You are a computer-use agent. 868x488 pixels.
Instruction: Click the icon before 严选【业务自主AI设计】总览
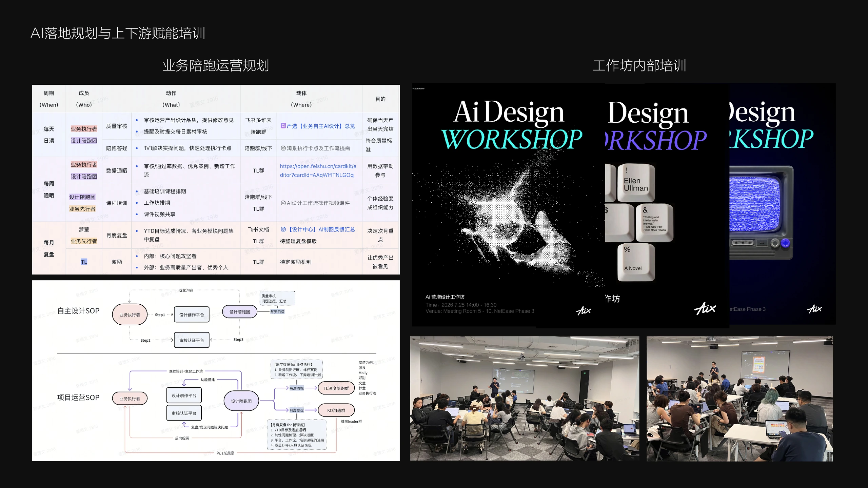coord(283,126)
